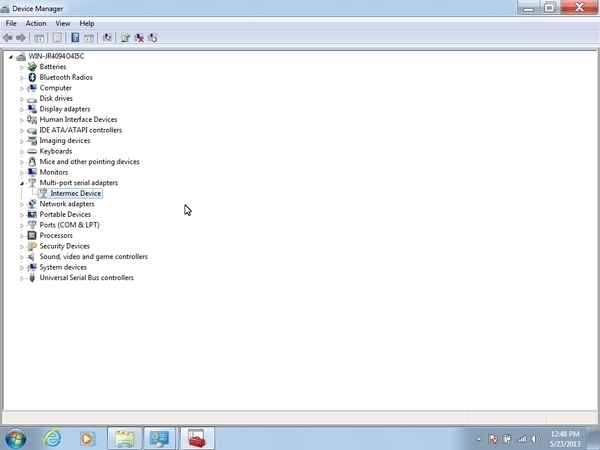Collapse the Multi-port serial adapters node

[22, 183]
